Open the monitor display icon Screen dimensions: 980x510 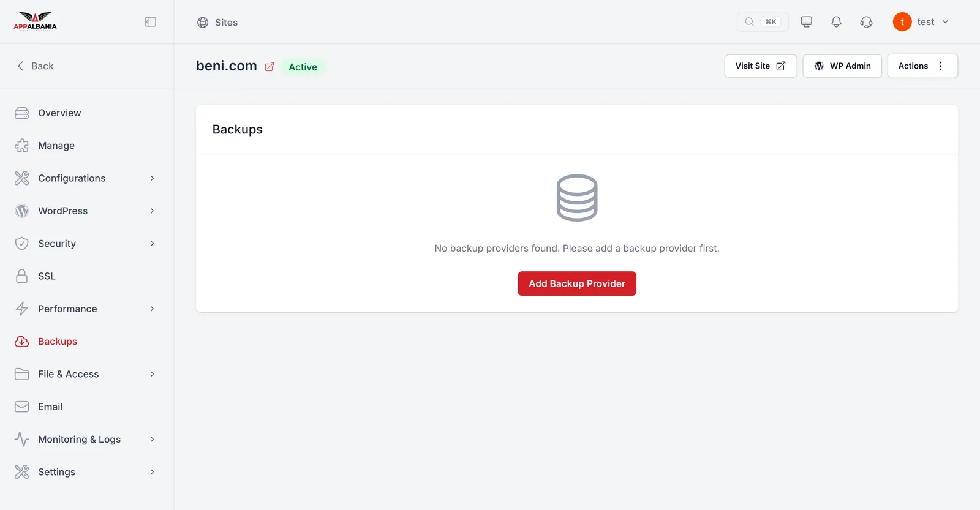806,22
